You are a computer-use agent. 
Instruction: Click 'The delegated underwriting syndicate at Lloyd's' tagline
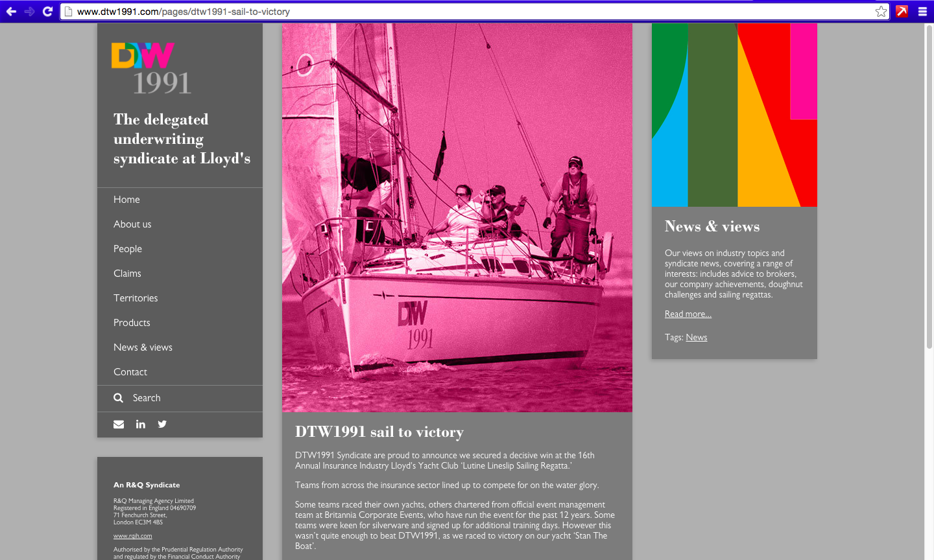[182, 139]
